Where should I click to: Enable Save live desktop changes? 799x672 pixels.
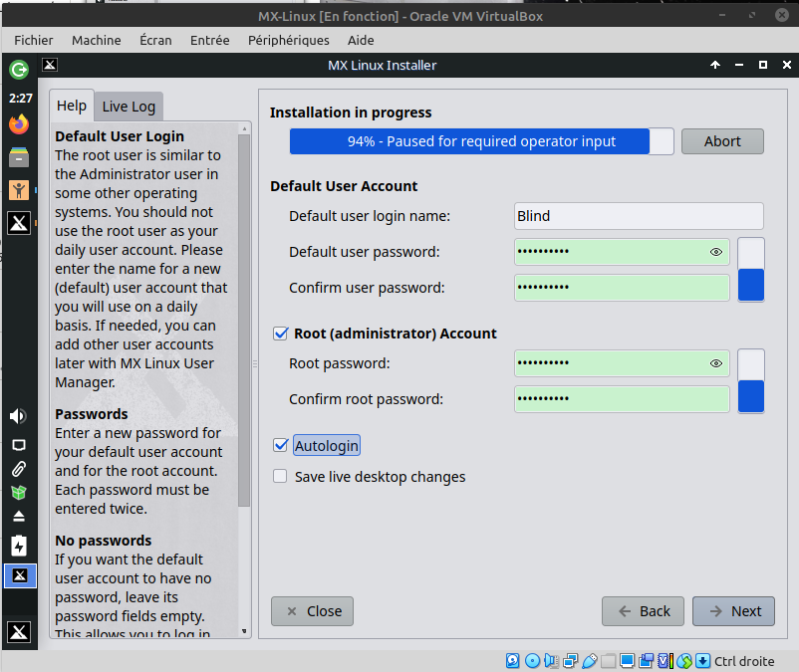280,477
